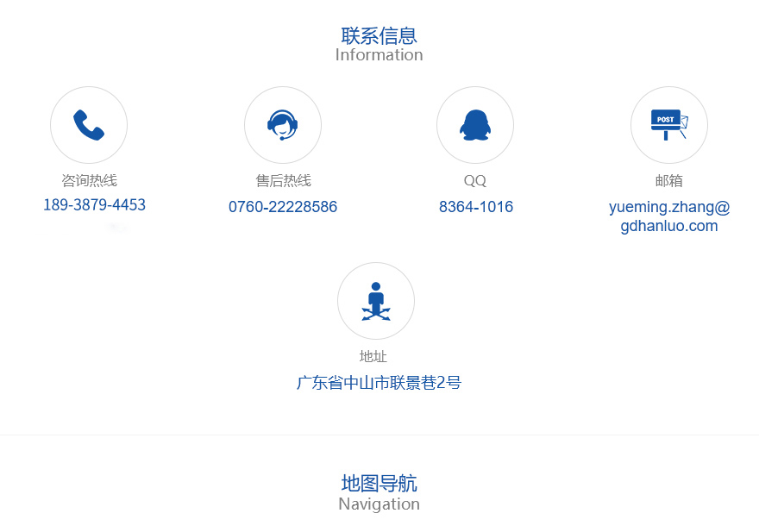The height and width of the screenshot is (532, 759).
Task: Click the 联系信息 section heading
Action: click(x=379, y=35)
